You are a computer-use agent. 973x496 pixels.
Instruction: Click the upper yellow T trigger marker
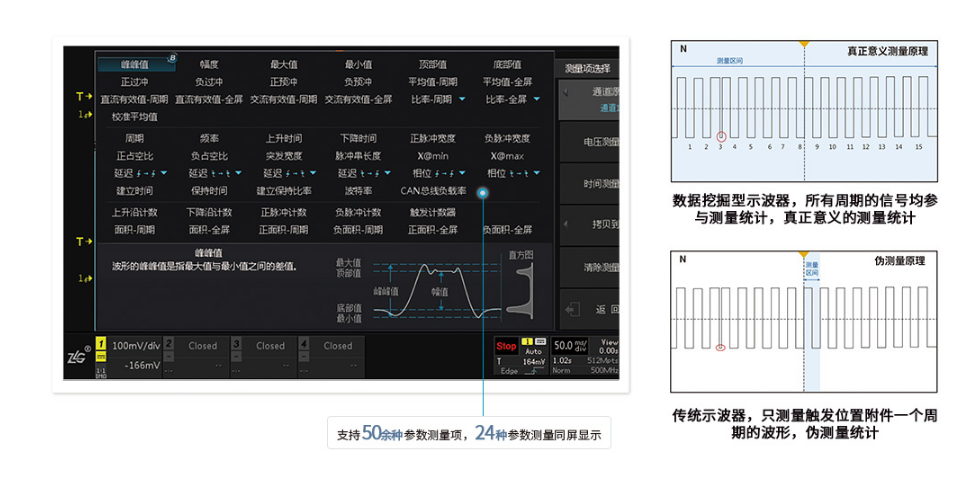tap(84, 96)
